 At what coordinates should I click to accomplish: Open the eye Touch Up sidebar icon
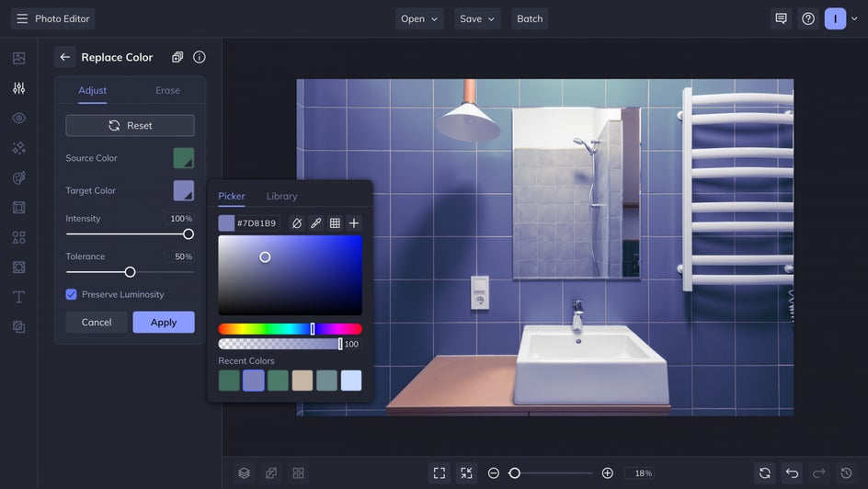[x=18, y=118]
